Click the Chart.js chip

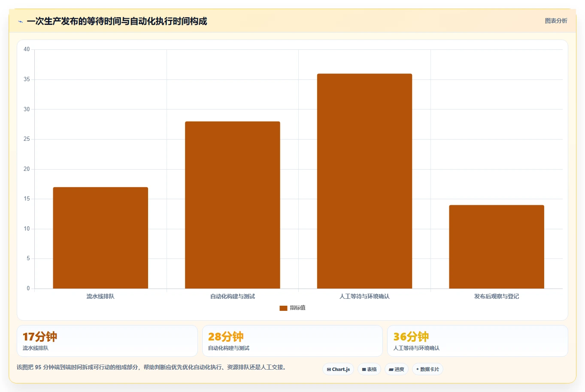[338, 369]
